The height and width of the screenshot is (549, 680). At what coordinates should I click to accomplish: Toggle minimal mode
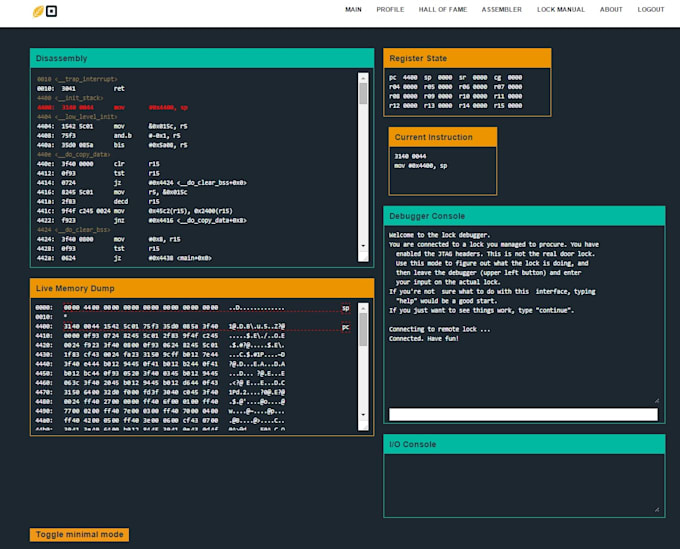(79, 535)
